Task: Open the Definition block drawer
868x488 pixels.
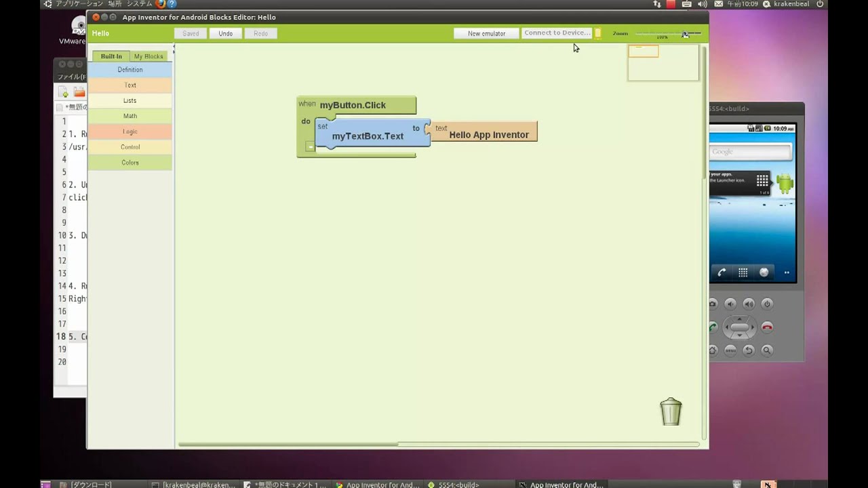Action: pos(130,69)
